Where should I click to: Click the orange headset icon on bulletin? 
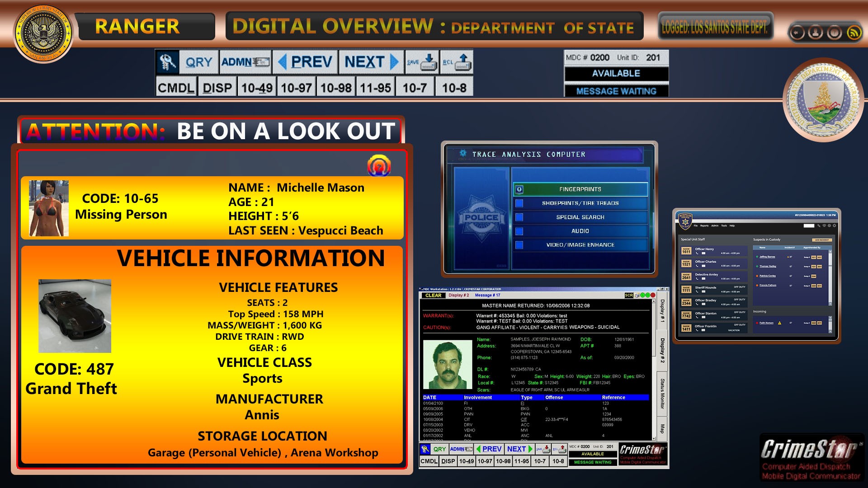tap(379, 166)
